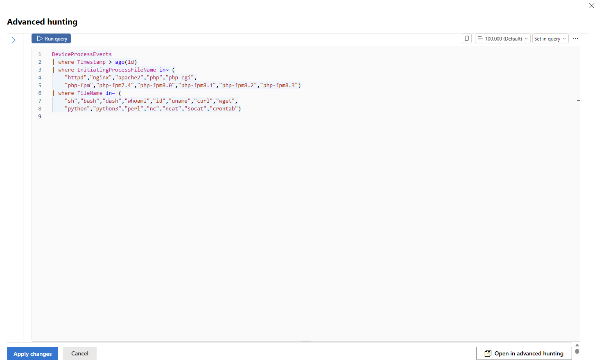Click line number 3 in the gutter
The height and width of the screenshot is (364, 597).
pyautogui.click(x=40, y=70)
